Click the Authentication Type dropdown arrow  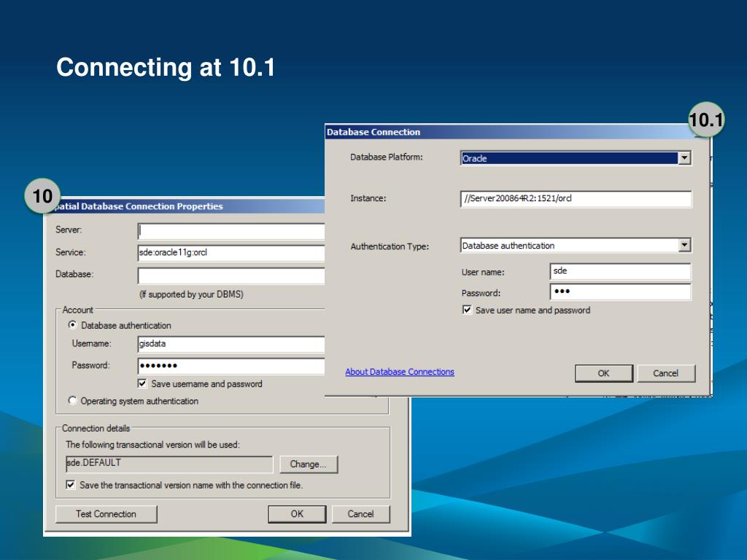click(x=684, y=245)
